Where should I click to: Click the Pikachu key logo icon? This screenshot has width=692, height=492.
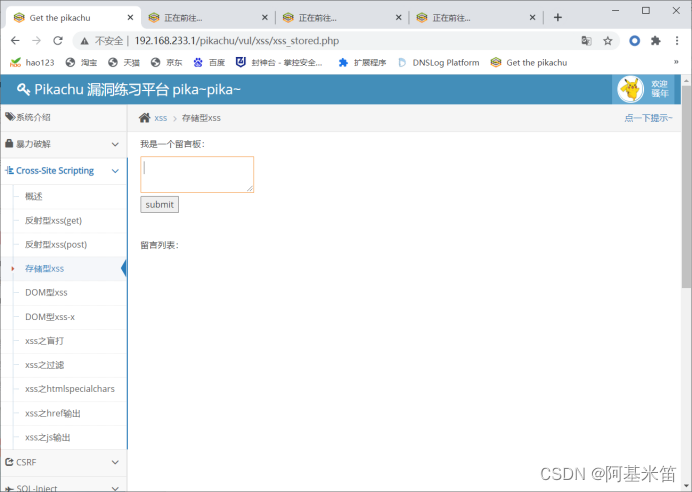click(x=23, y=90)
